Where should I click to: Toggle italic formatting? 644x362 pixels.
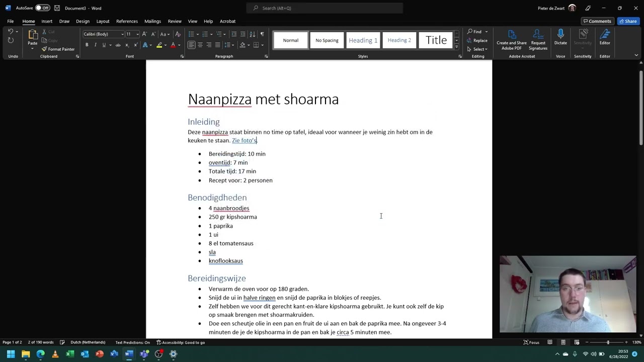pos(95,45)
